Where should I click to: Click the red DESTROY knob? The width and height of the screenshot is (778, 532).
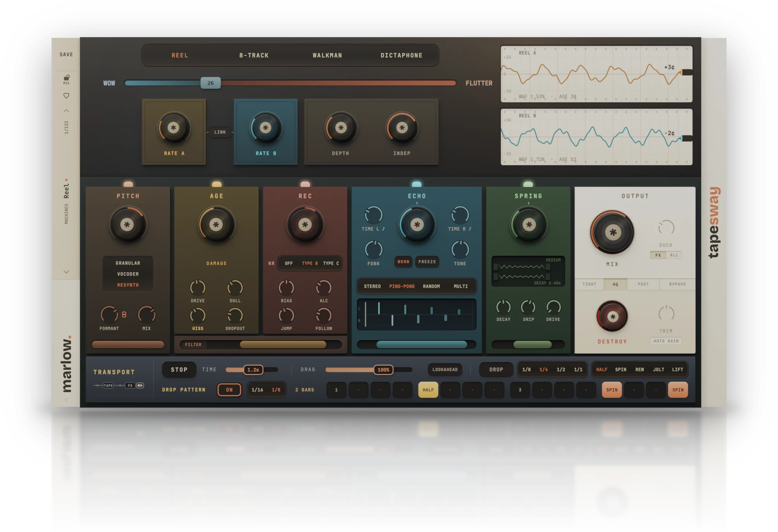612,316
